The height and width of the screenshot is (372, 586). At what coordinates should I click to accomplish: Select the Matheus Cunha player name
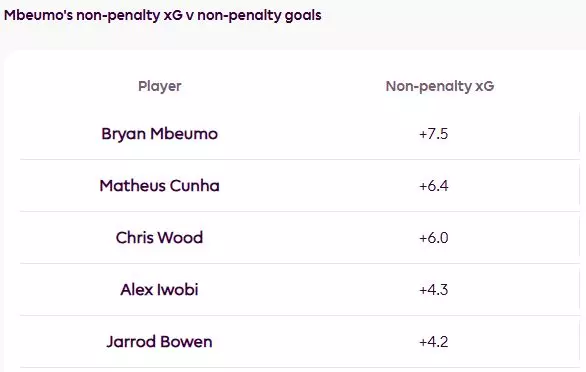160,186
